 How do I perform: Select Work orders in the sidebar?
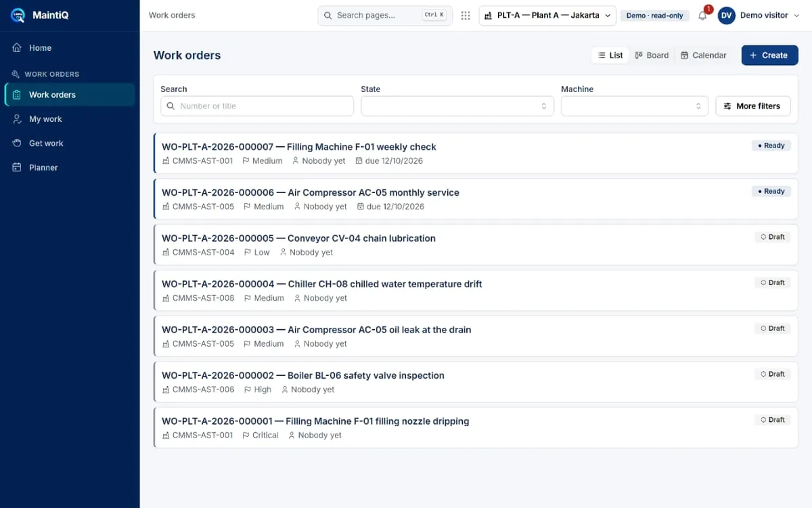70,95
